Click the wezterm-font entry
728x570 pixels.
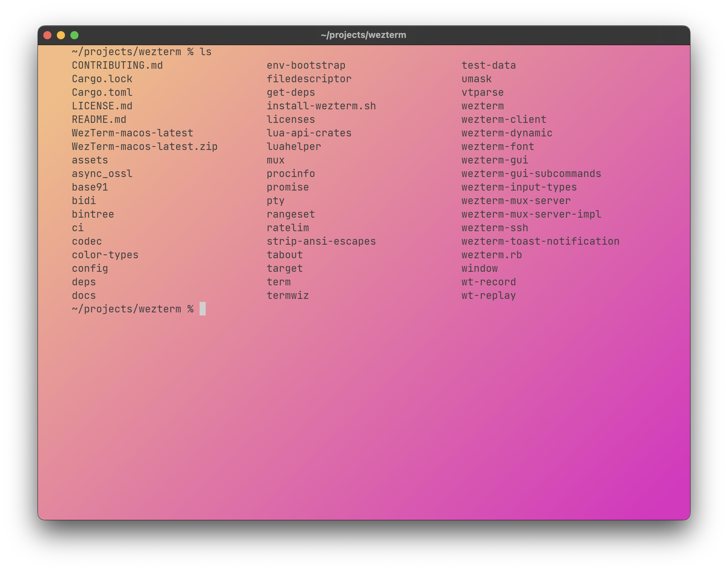[498, 147]
